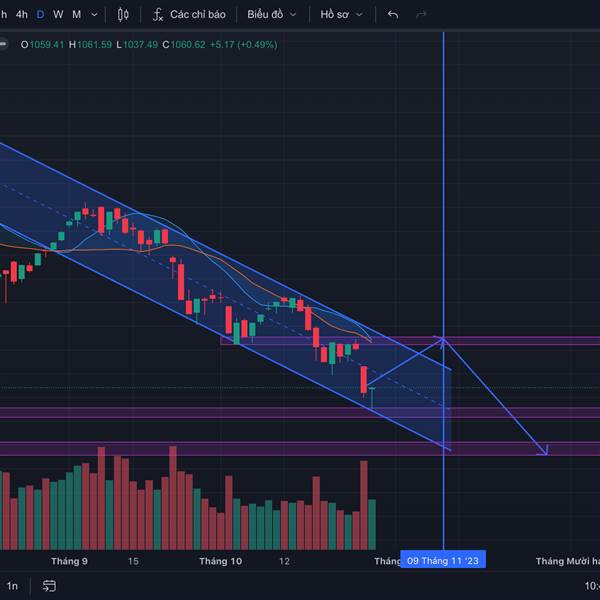Click the 12 time axis label
The image size is (600, 600).
284,561
